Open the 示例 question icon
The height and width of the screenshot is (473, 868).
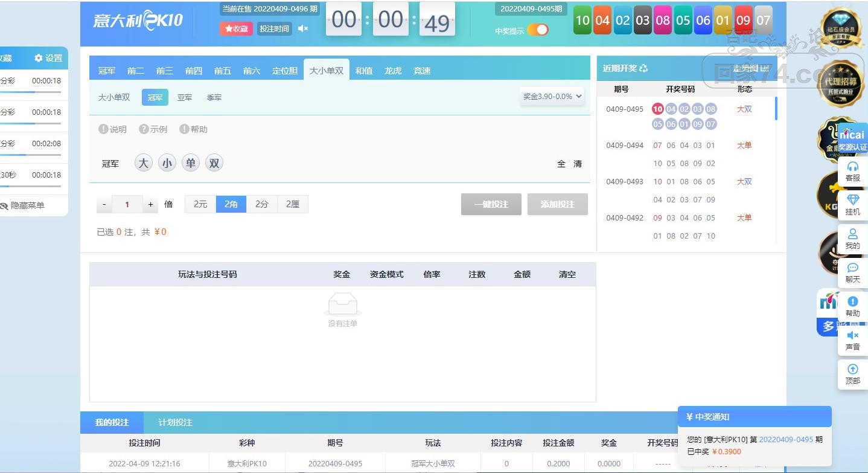click(x=144, y=129)
